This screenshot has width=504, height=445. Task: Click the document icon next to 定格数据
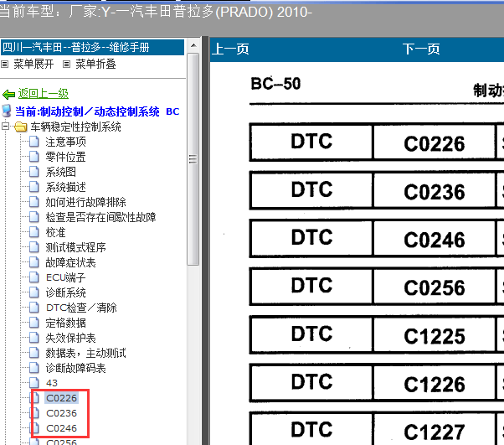34,323
